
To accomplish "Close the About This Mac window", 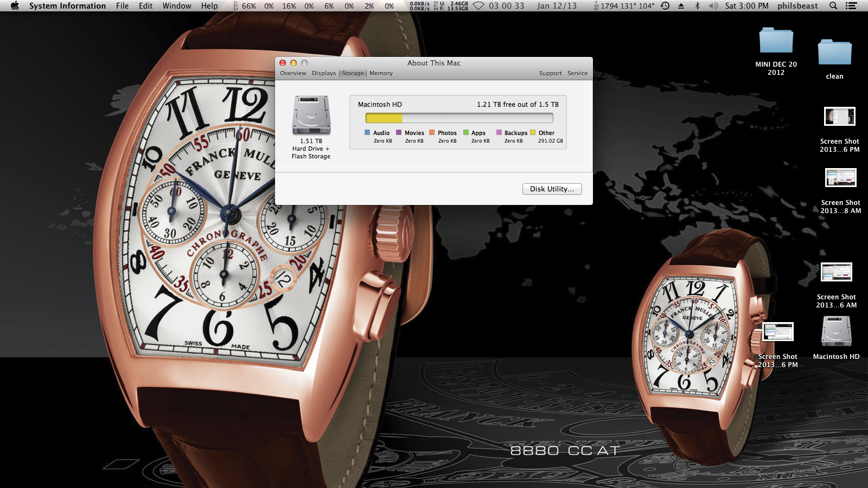I will click(283, 63).
